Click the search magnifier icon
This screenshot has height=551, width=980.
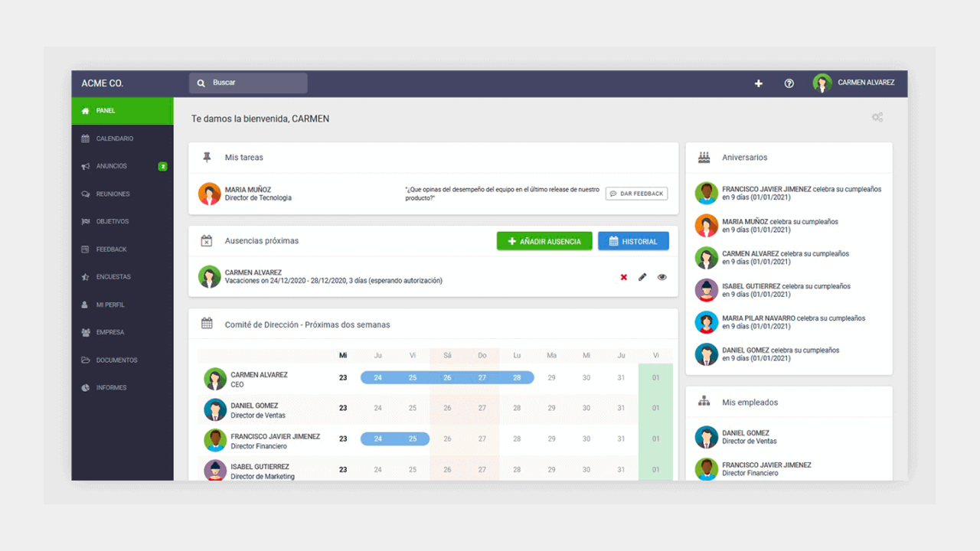coord(201,83)
